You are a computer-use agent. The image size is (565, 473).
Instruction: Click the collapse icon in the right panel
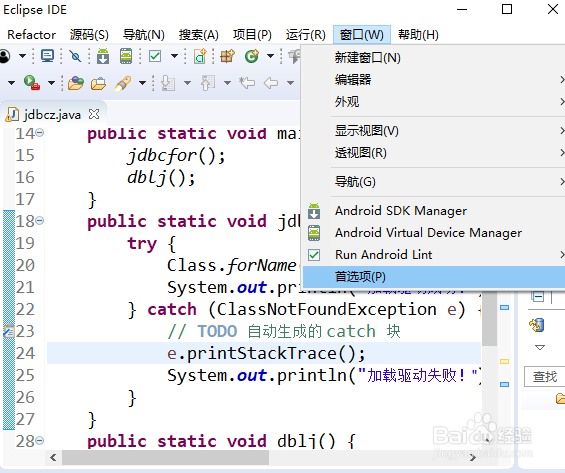click(x=538, y=297)
